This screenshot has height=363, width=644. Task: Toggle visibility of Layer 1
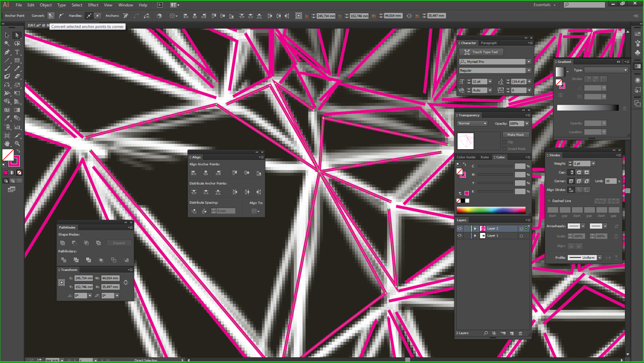460,236
